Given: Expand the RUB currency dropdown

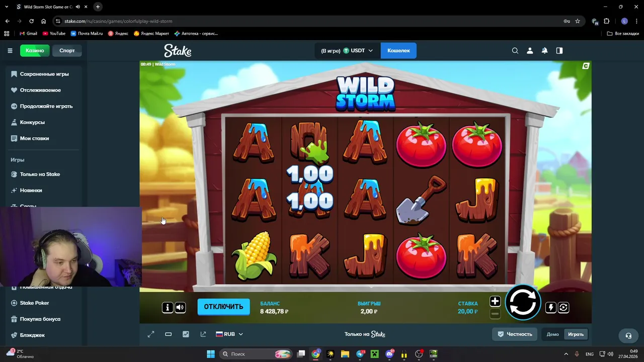Looking at the screenshot, I should [229, 334].
